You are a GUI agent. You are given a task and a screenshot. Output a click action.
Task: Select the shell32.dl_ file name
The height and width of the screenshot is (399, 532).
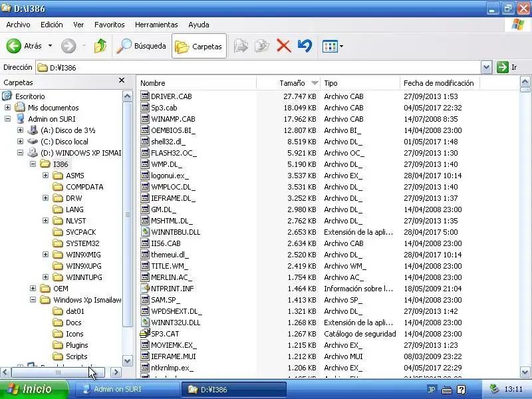tap(168, 142)
